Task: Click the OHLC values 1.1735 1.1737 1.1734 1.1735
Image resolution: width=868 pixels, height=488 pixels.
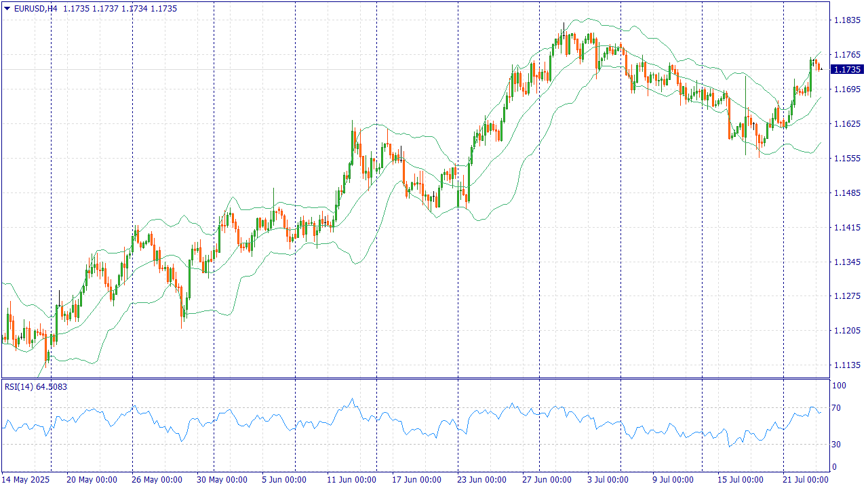Action: [120, 9]
